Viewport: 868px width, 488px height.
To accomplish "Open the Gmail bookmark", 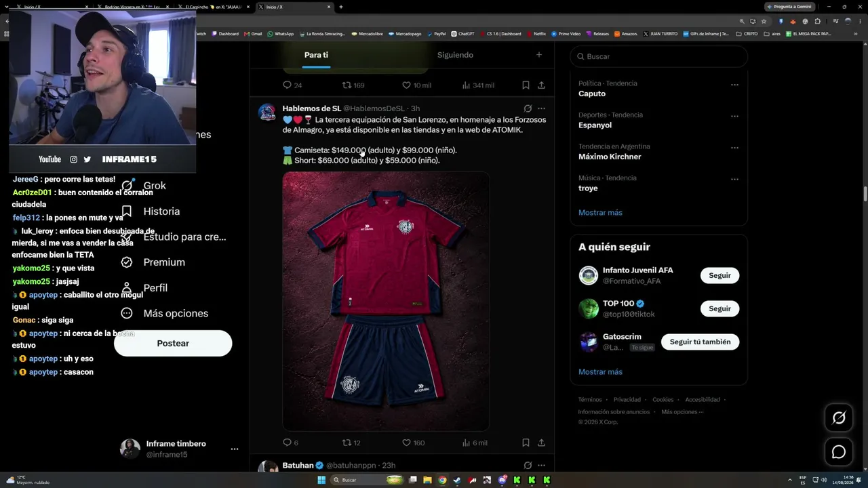I will coord(252,34).
